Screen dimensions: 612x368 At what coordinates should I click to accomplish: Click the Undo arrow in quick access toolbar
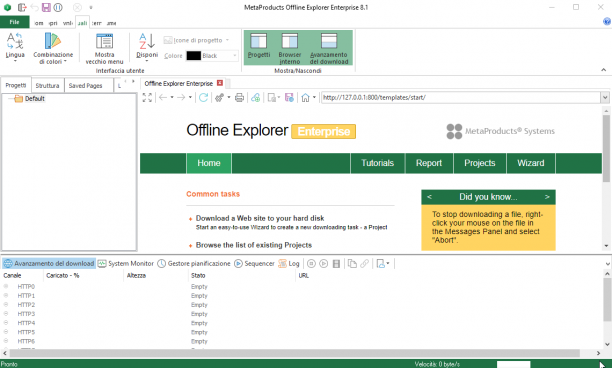tap(34, 7)
